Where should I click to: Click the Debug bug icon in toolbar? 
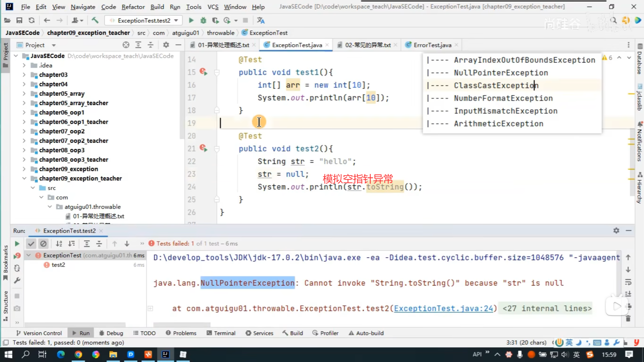203,20
